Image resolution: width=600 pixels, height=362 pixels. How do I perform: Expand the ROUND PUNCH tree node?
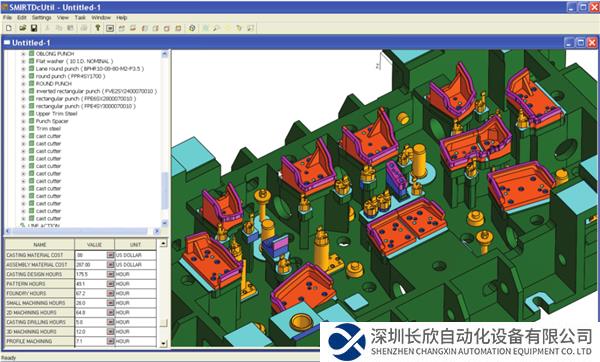23,84
